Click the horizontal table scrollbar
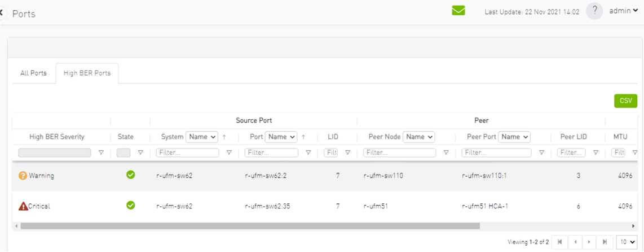This screenshot has height=252, width=644. pyautogui.click(x=248, y=226)
